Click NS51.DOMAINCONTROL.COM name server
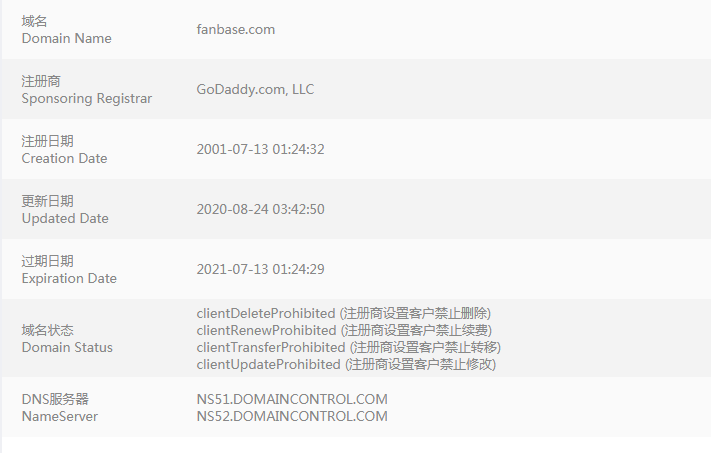711x453 pixels. [x=292, y=399]
